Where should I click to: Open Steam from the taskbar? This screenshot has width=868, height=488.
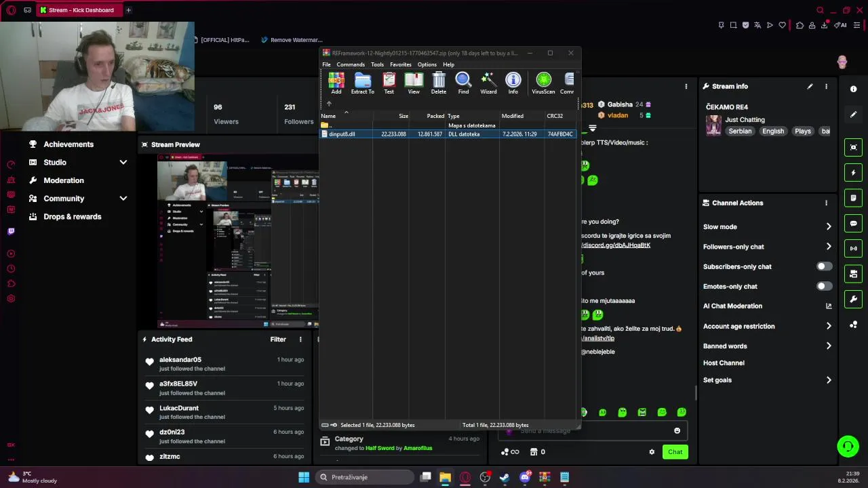(x=505, y=477)
